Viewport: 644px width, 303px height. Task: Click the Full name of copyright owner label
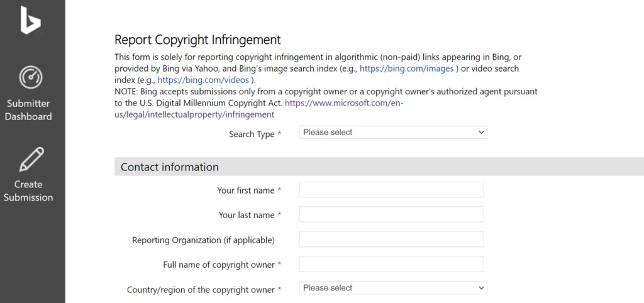coord(219,265)
